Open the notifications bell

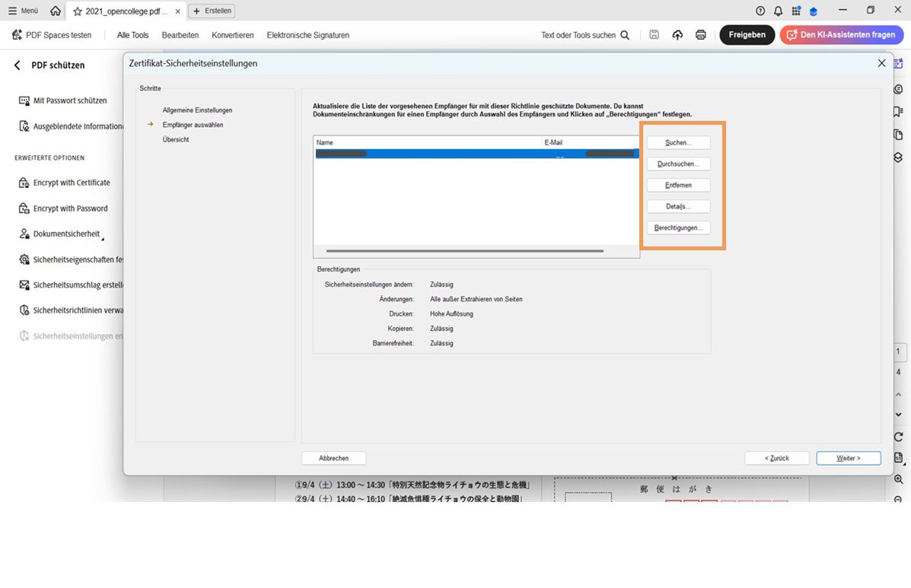pos(778,11)
